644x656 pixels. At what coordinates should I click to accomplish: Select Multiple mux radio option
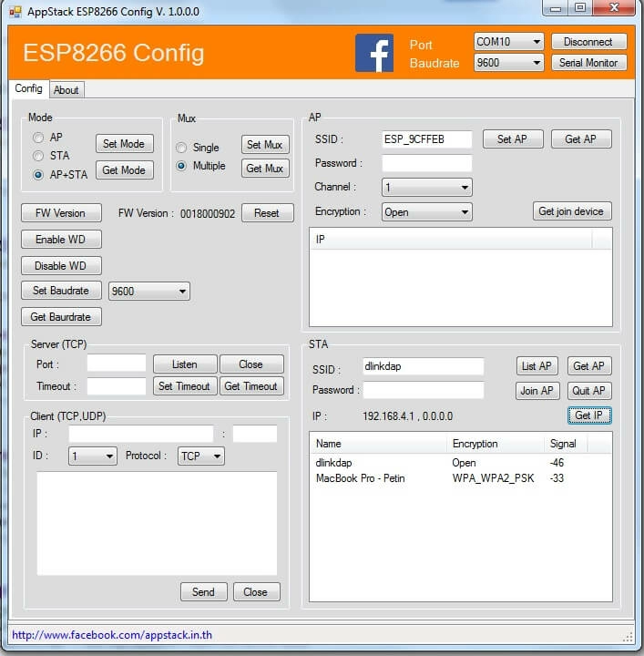coord(182,166)
